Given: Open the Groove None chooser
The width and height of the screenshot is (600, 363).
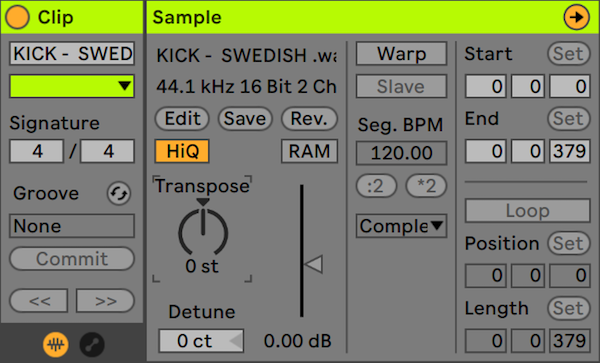Looking at the screenshot, I should point(72,226).
